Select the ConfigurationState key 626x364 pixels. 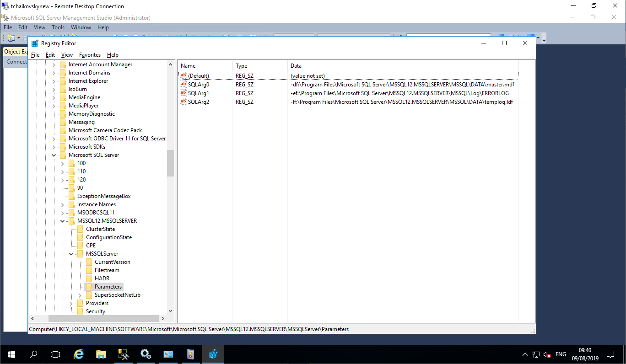(109, 237)
